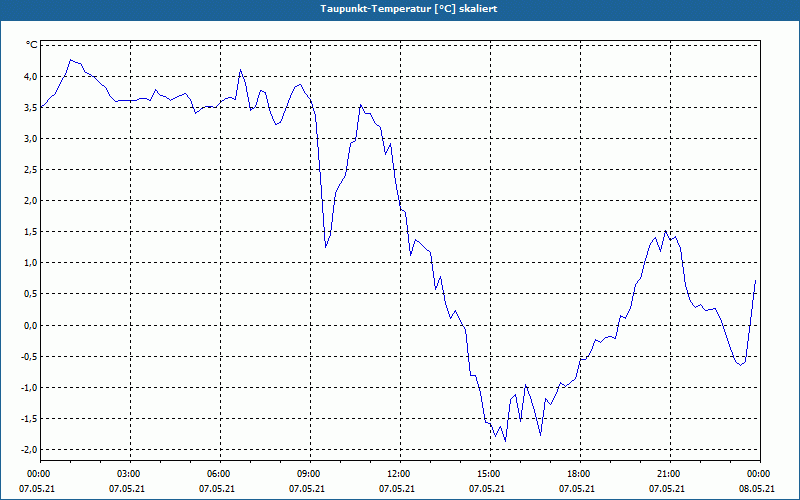The width and height of the screenshot is (800, 500).
Task: Click the 1,0 y-axis tick label
Action: 30,263
